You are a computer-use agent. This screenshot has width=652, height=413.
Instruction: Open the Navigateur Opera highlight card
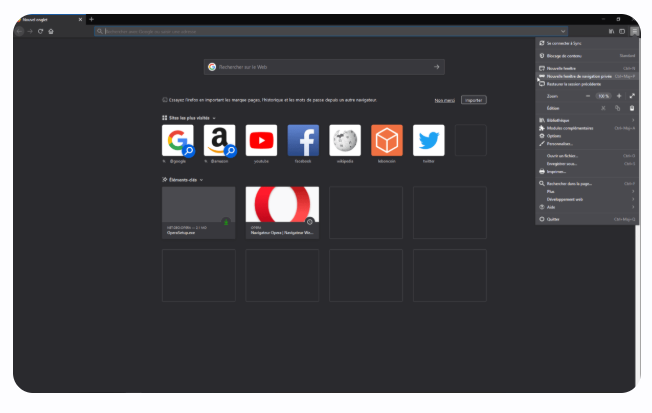click(x=282, y=213)
